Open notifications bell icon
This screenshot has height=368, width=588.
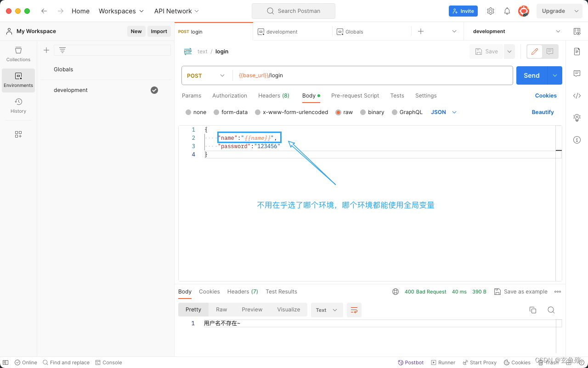click(x=507, y=11)
